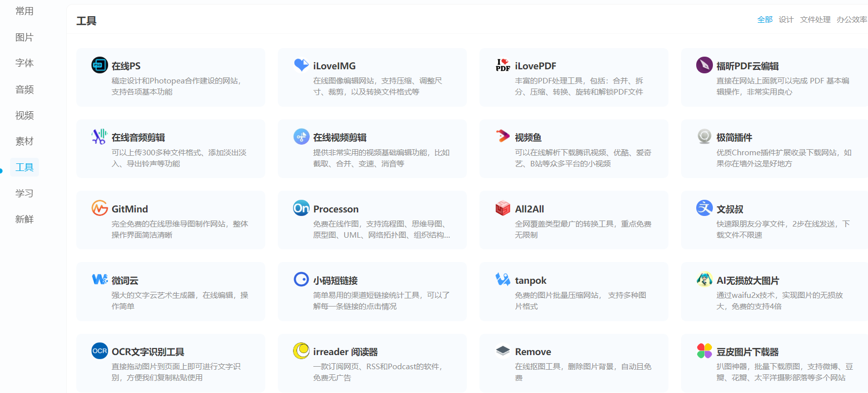Click the iLoveIMG heart icon

click(301, 65)
